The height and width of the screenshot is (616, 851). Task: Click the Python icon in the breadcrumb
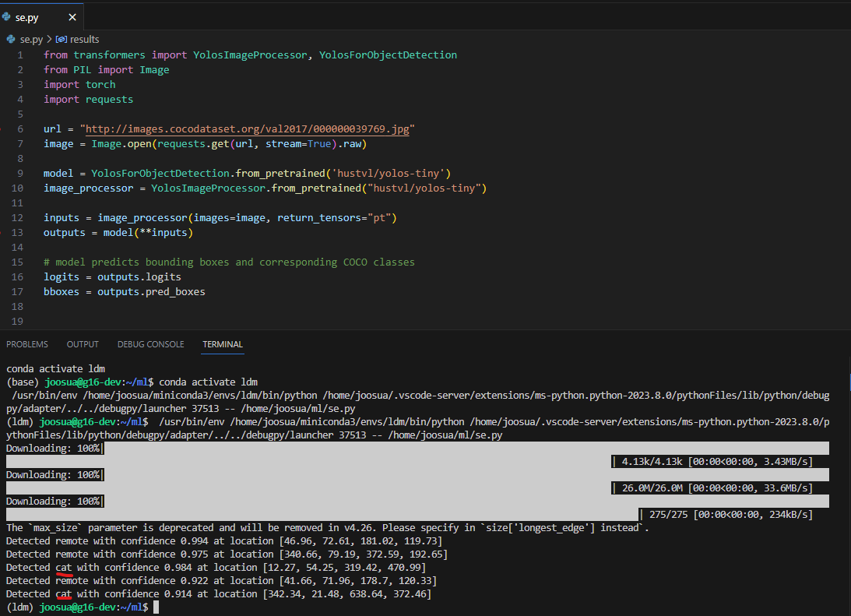(x=11, y=40)
